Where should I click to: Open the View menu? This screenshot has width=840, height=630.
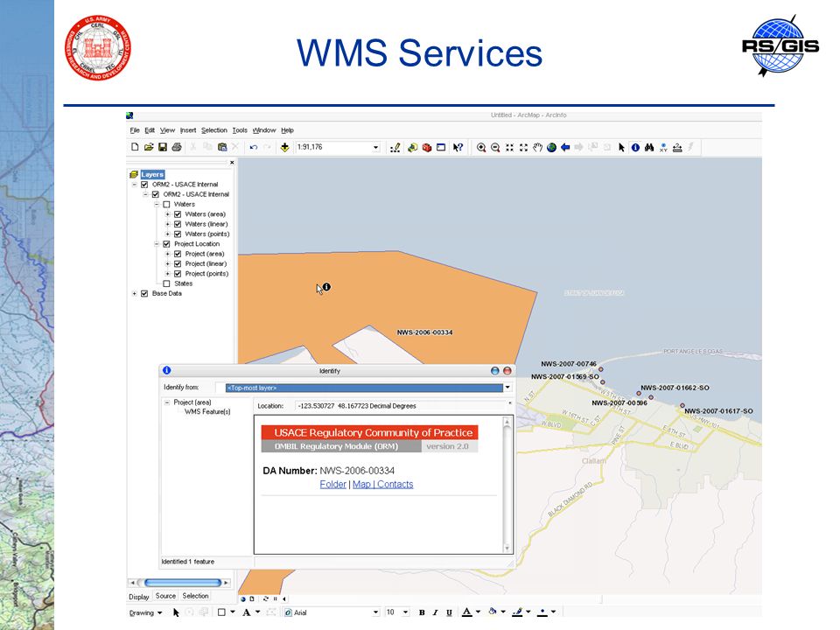tap(167, 130)
